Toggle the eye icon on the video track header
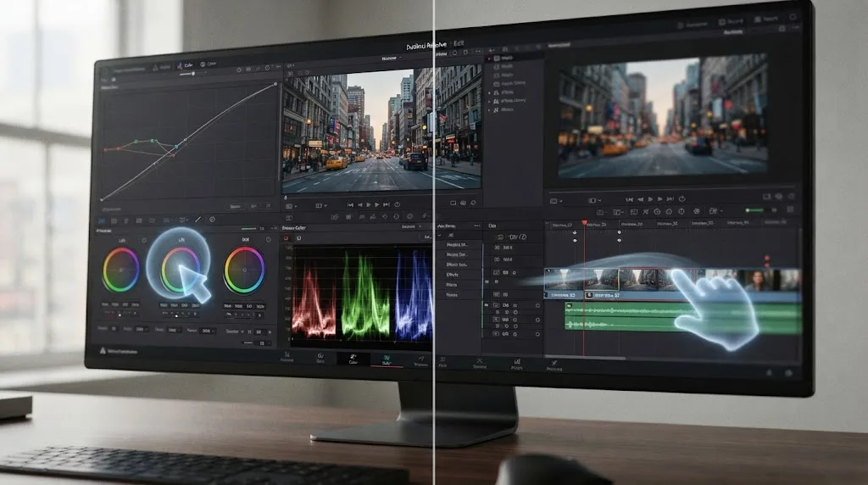The height and width of the screenshot is (485, 868). (x=487, y=282)
